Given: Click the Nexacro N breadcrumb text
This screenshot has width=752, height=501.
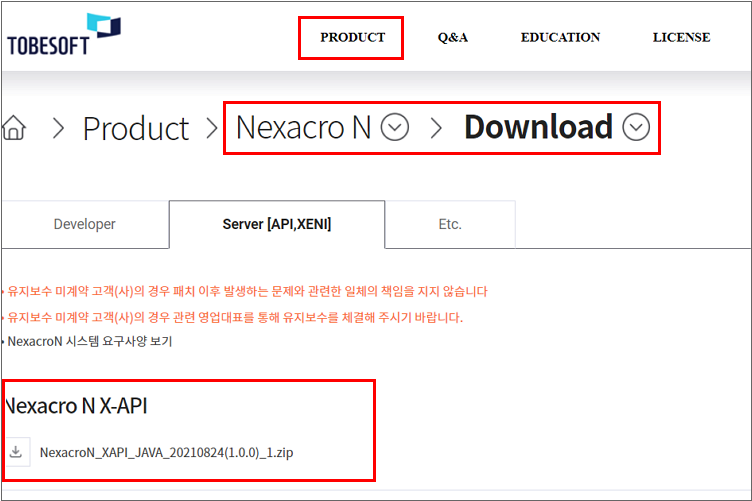Looking at the screenshot, I should (303, 128).
